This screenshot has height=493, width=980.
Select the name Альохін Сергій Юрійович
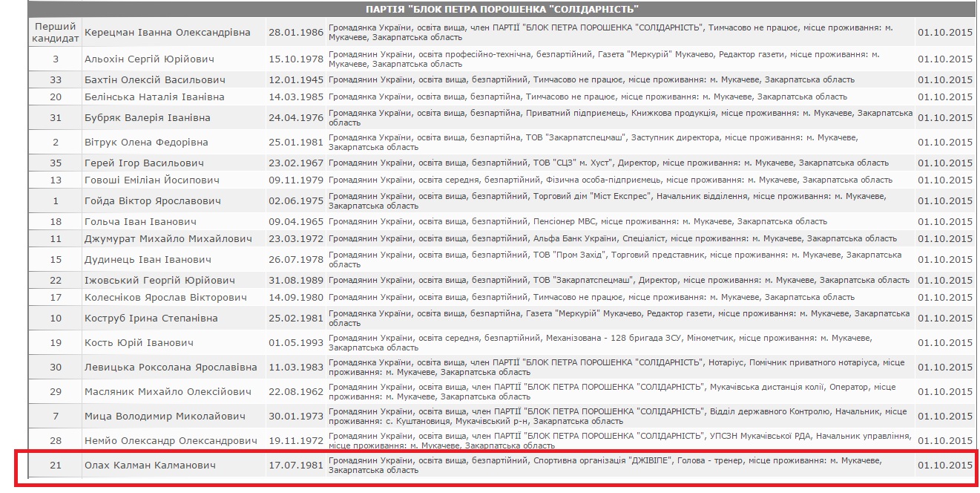[150, 59]
